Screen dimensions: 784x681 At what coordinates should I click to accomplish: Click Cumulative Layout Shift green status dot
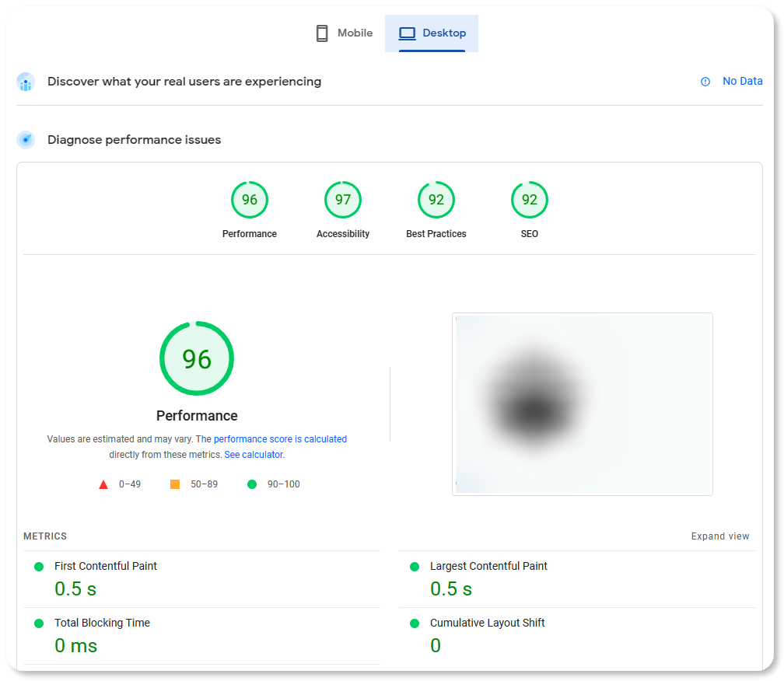coord(415,623)
